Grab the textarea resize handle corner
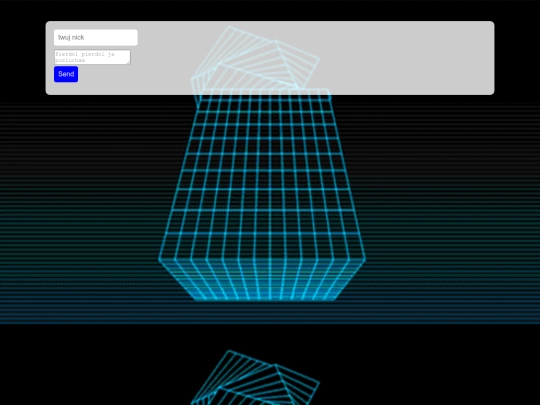The width and height of the screenshot is (540, 405). [129, 63]
